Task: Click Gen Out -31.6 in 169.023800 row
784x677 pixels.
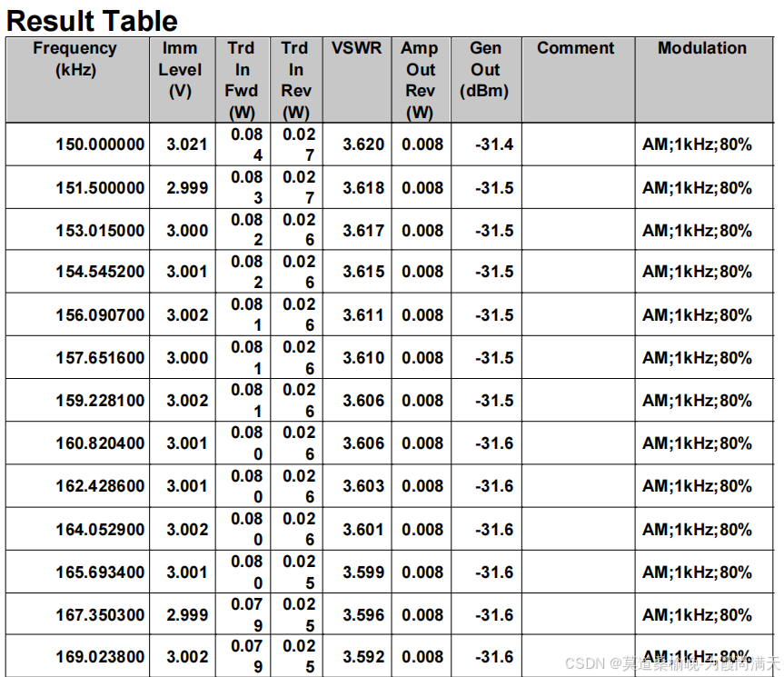Action: [494, 656]
